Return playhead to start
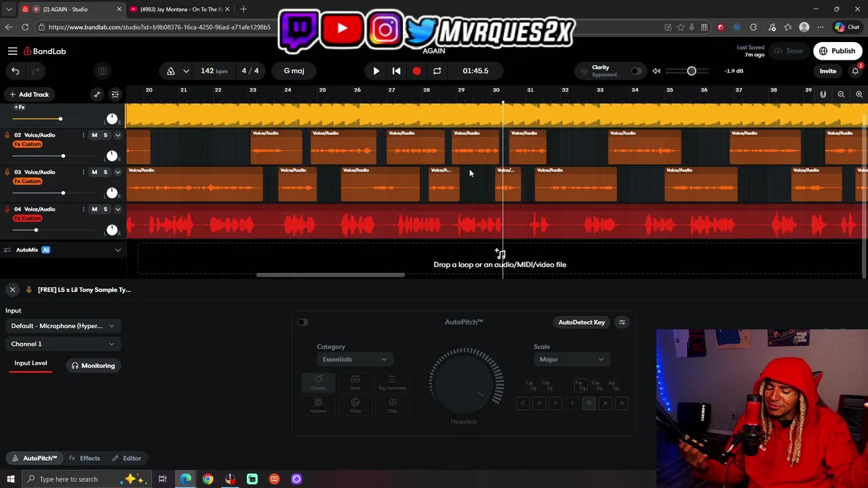The image size is (868, 488). 397,70
